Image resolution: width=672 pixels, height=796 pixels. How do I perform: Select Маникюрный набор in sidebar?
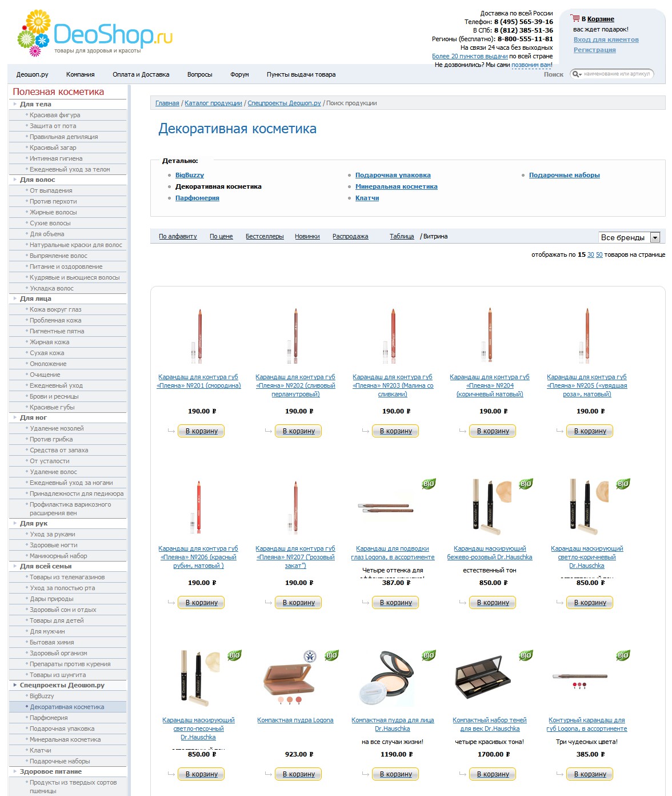click(x=58, y=556)
